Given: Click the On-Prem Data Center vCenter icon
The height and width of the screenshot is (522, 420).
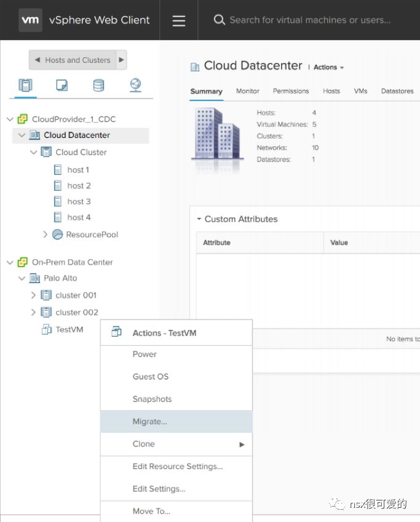Looking at the screenshot, I should pos(23,262).
